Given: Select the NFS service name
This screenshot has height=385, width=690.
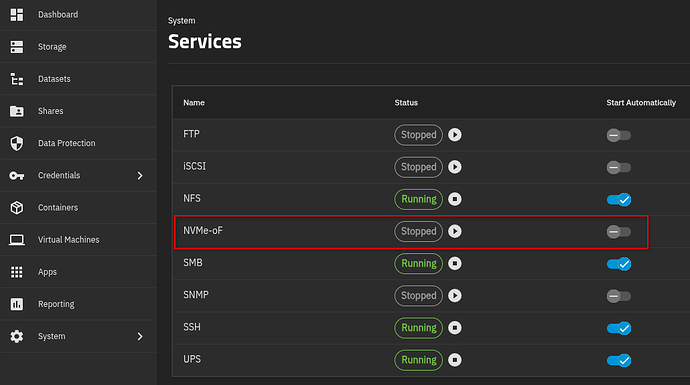Looking at the screenshot, I should click(x=192, y=198).
